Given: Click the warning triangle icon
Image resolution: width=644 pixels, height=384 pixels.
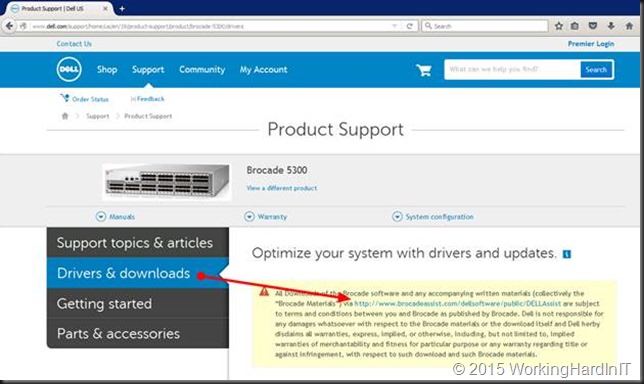Looking at the screenshot, I should (264, 292).
